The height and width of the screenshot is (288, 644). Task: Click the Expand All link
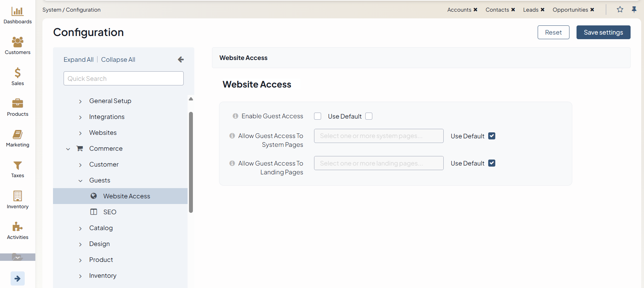pos(78,60)
